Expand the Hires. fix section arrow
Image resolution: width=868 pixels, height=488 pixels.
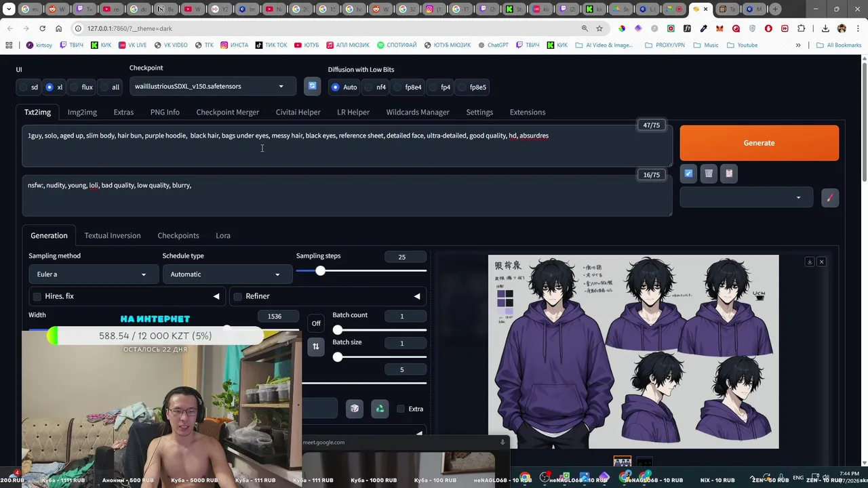tap(216, 296)
